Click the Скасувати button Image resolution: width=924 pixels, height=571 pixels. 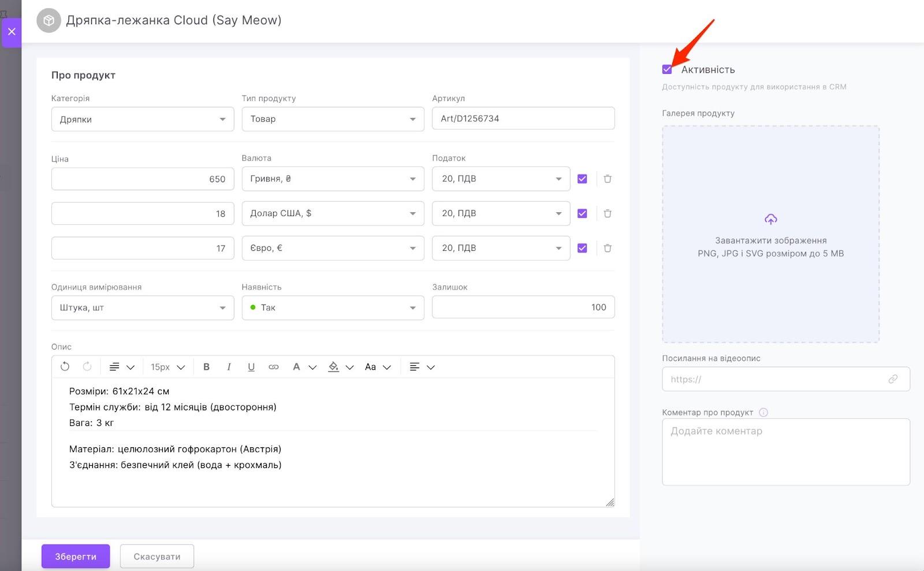[x=157, y=557]
